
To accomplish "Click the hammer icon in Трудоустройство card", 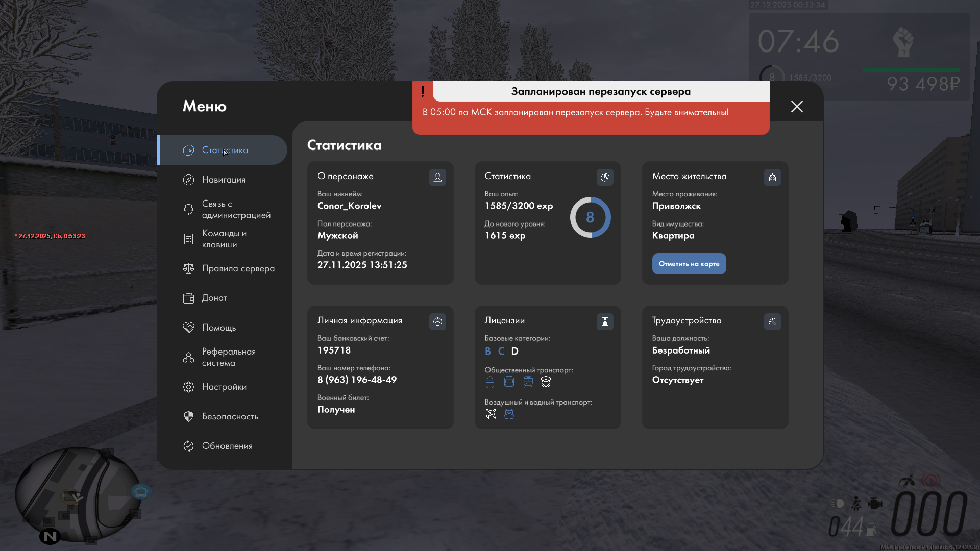I will [x=772, y=321].
